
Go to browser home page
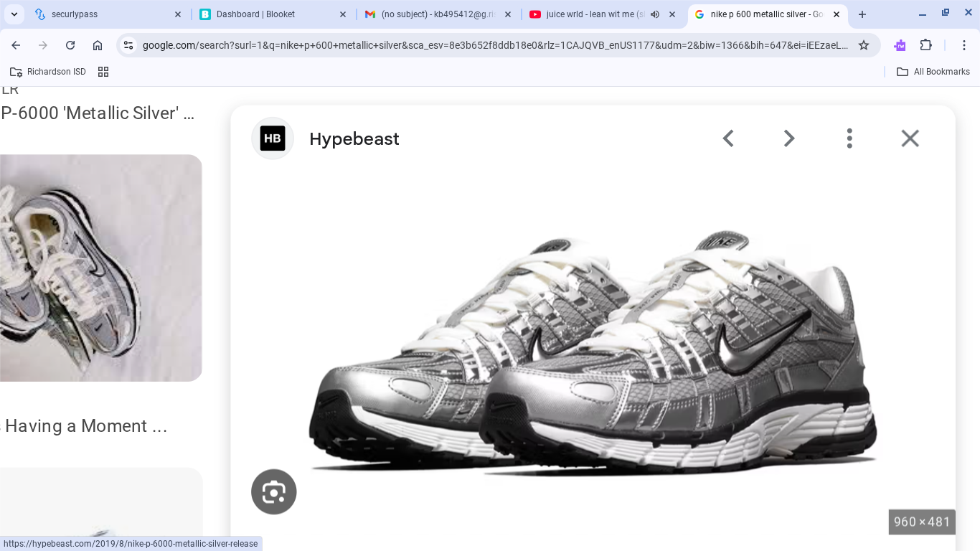click(x=98, y=45)
